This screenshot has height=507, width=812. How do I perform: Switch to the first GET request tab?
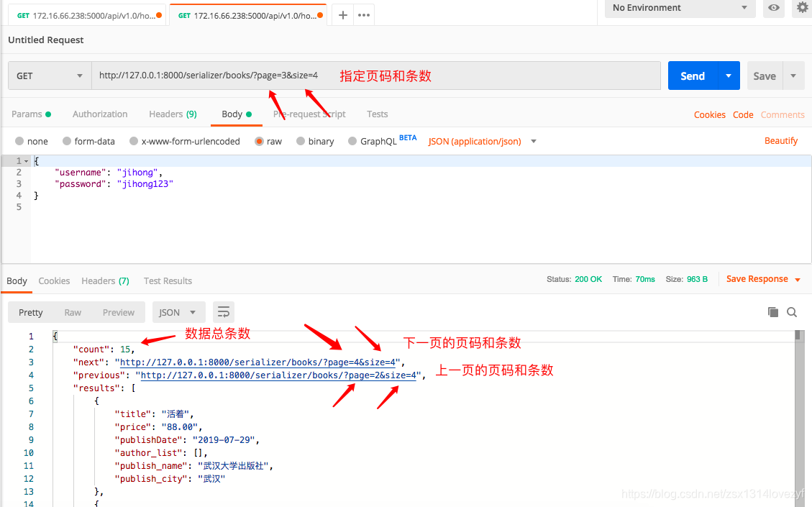[86, 16]
